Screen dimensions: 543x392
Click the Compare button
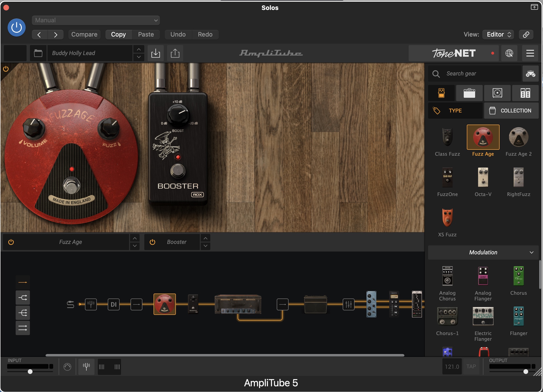(84, 34)
